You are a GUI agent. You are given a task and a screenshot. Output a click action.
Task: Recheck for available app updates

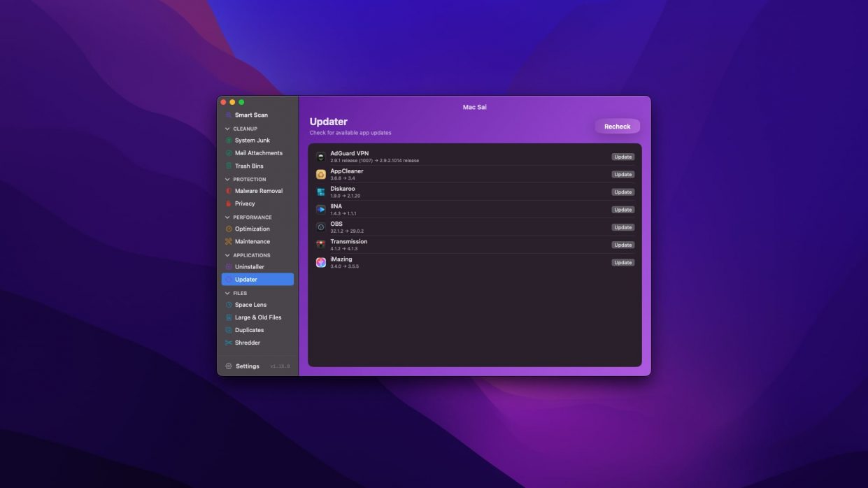[x=618, y=127]
